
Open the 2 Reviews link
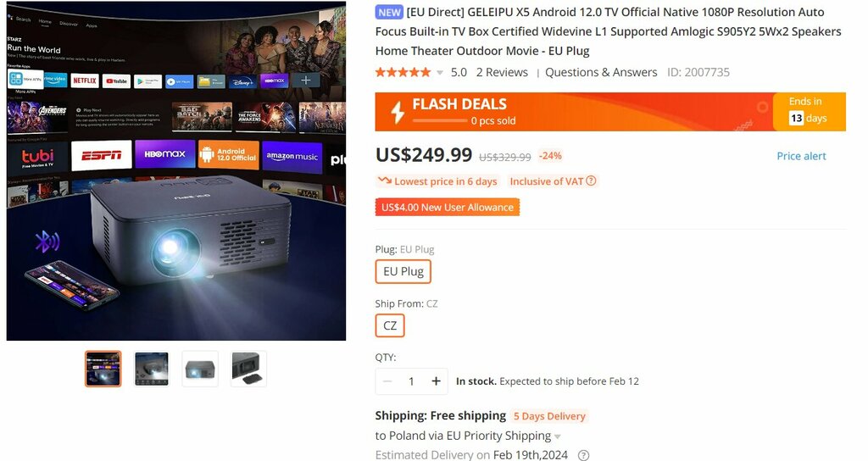(502, 73)
